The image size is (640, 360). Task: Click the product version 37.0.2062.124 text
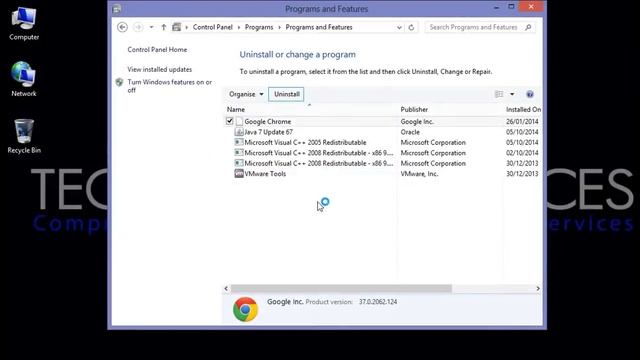[x=378, y=302]
